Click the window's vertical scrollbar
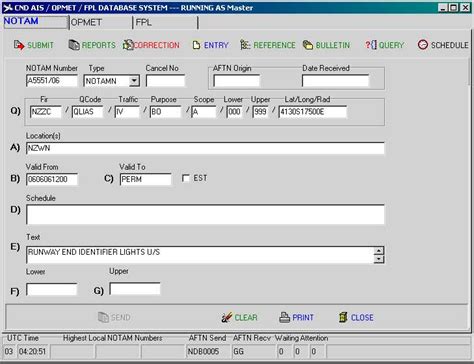This screenshot has width=474, height=364. [470, 193]
